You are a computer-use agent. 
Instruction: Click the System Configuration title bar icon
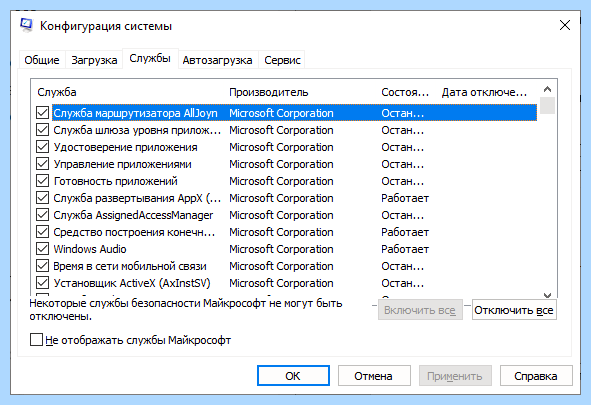[x=26, y=25]
